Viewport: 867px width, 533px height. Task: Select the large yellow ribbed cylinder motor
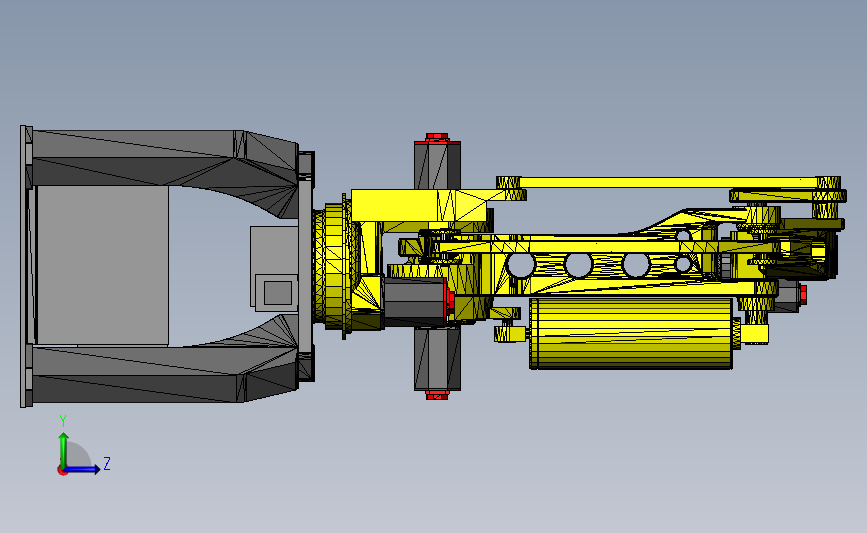coord(631,333)
